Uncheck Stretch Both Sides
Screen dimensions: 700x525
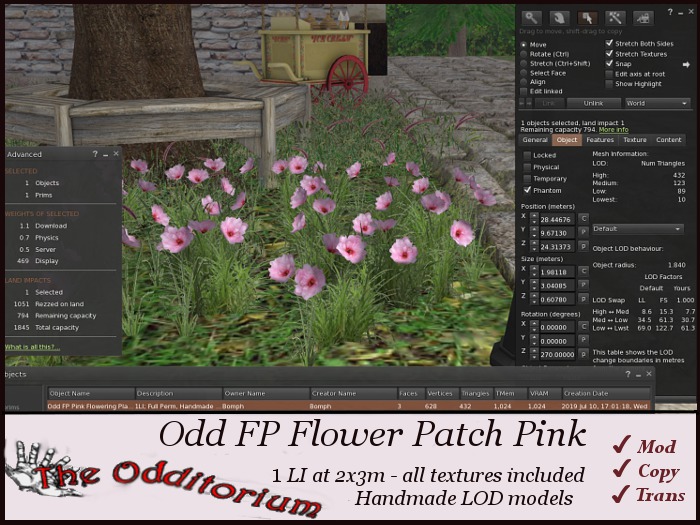(x=609, y=43)
